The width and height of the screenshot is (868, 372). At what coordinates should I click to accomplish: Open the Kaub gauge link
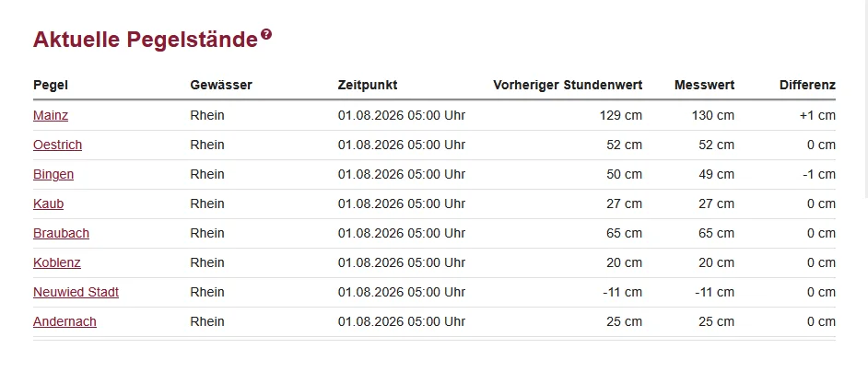[48, 203]
